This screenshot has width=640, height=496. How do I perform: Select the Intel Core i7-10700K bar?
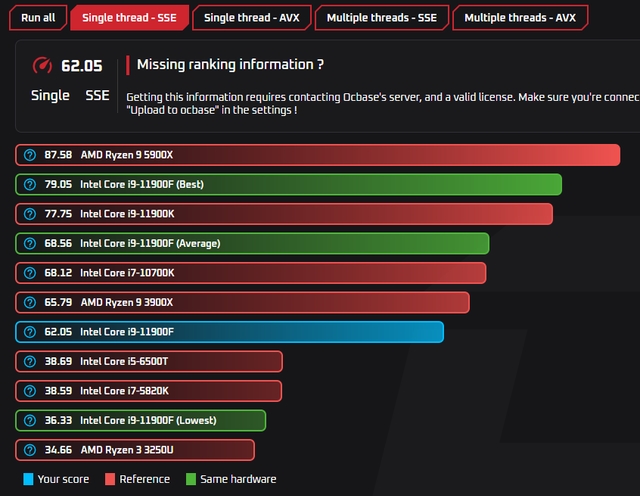click(x=251, y=273)
